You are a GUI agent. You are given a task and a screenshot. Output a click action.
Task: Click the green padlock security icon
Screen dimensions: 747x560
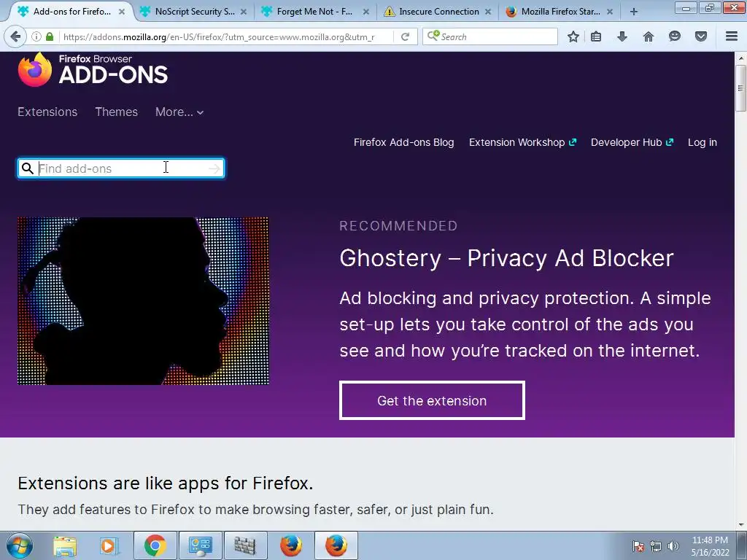click(x=50, y=36)
